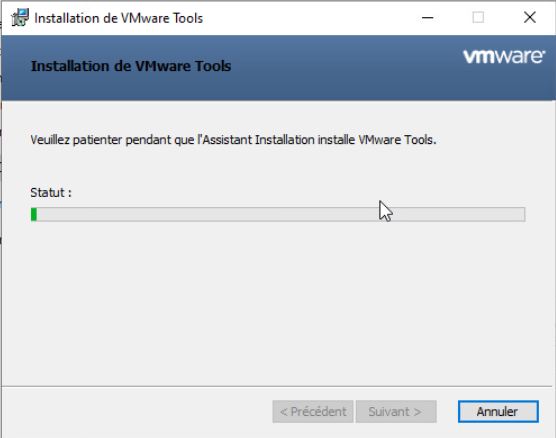Click the vmware logo in the header
Screen dimensions: 556x438
click(x=504, y=57)
